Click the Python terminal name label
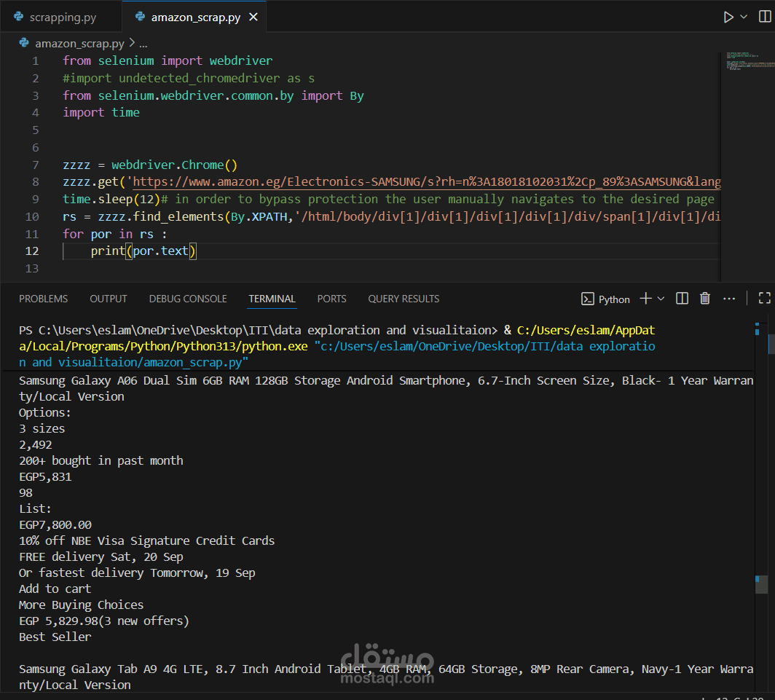The height and width of the screenshot is (700, 775). pyautogui.click(x=614, y=299)
